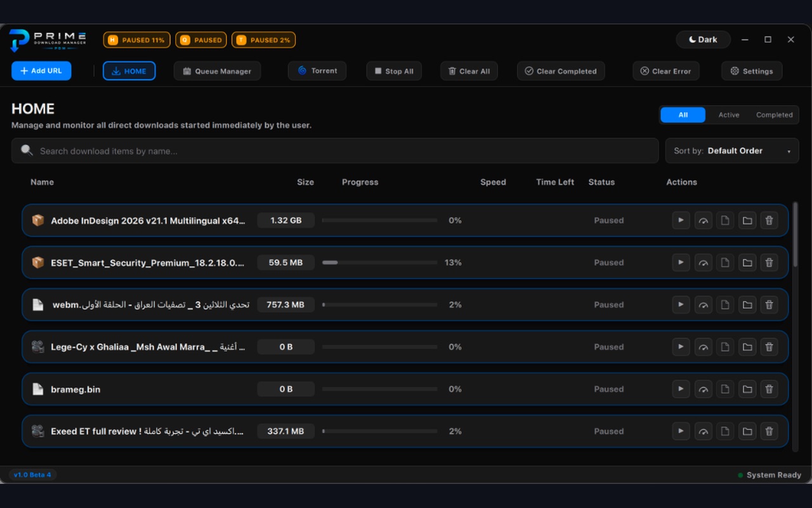The image size is (812, 508).
Task: Clear Completed downloads
Action: (561, 71)
